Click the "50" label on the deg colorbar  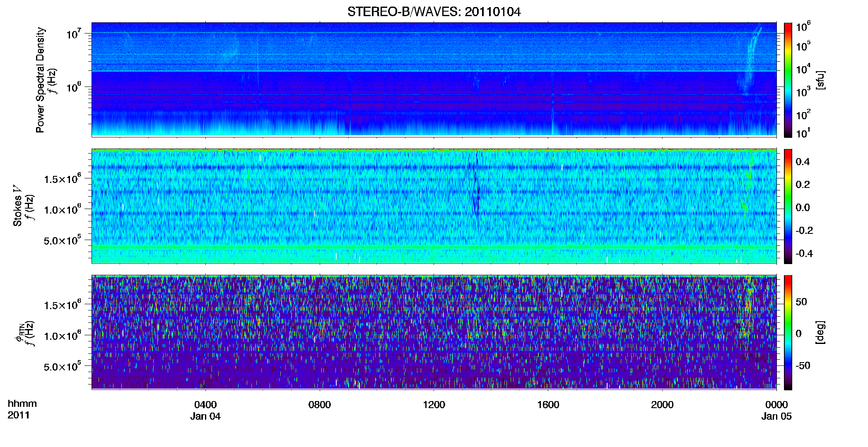[x=801, y=302]
